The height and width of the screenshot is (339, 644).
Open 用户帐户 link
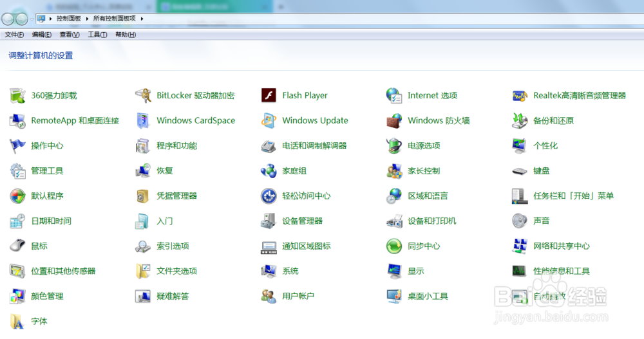tap(298, 297)
